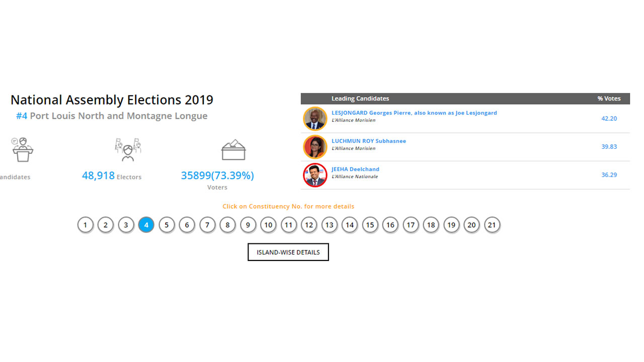Open LUCHMUN ROY Subhasnee candidate link
This screenshot has height=362, width=644.
[368, 141]
